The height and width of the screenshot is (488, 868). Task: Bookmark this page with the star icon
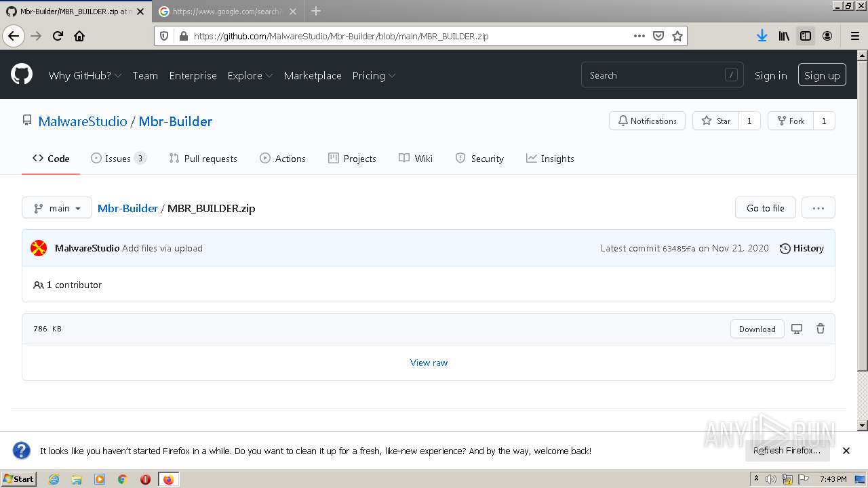click(x=677, y=36)
